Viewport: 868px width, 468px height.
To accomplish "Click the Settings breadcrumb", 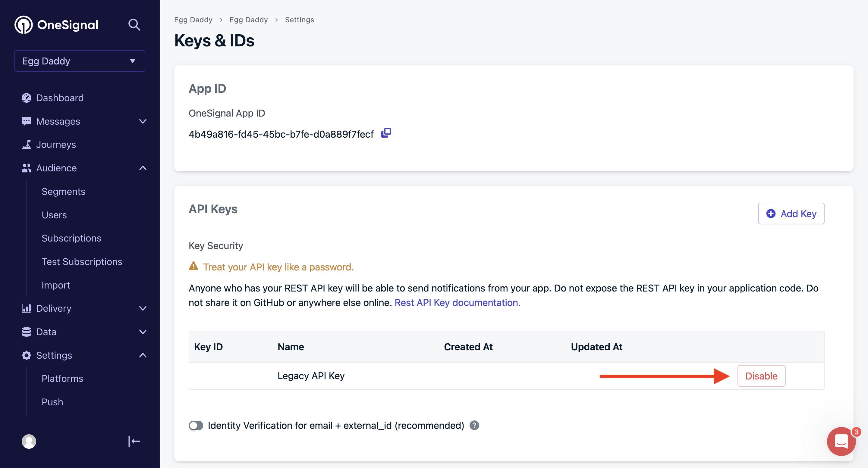I will click(300, 20).
